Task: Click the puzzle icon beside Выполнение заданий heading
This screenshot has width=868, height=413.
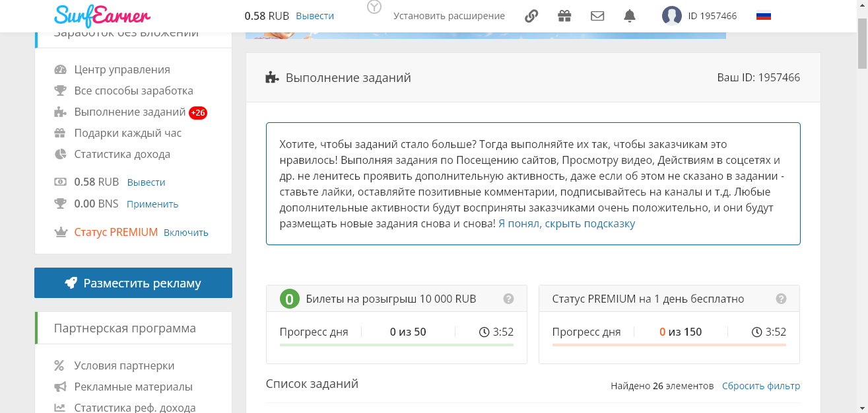Action: click(x=272, y=78)
